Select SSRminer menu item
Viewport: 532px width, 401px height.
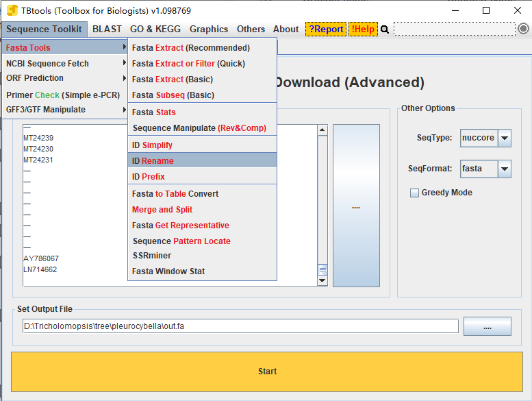click(202, 256)
